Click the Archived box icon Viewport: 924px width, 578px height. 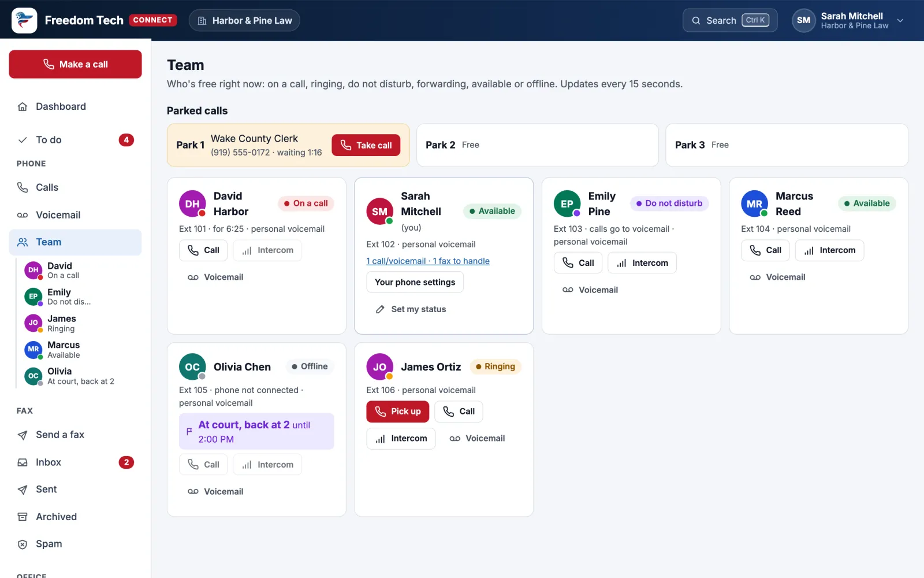coord(23,517)
